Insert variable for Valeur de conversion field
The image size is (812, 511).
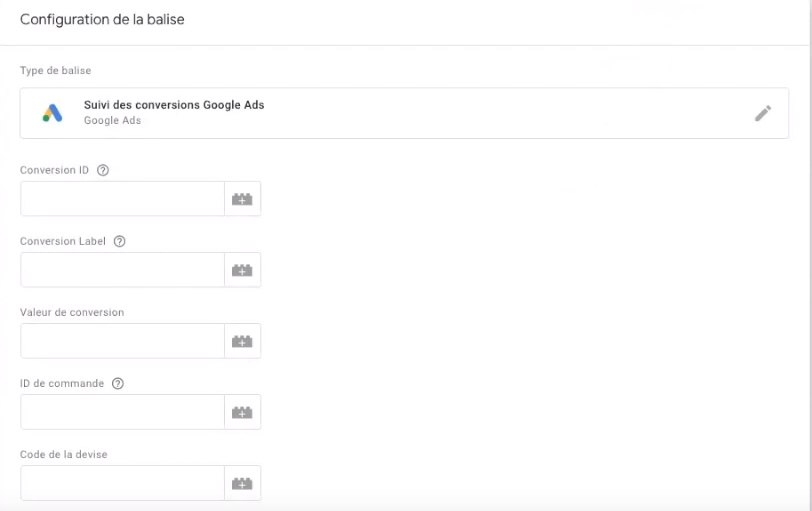point(242,341)
